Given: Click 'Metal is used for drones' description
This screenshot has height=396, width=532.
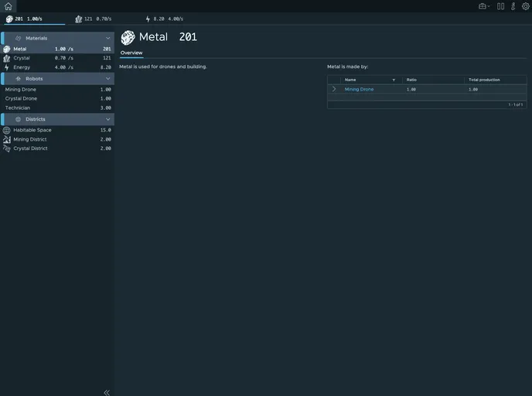Looking at the screenshot, I should [x=163, y=67].
